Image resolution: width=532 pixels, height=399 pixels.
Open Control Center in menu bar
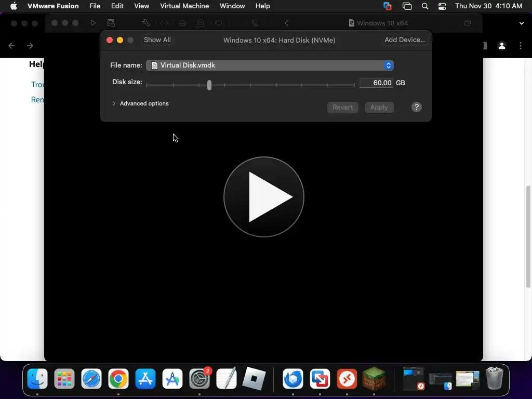442,6
